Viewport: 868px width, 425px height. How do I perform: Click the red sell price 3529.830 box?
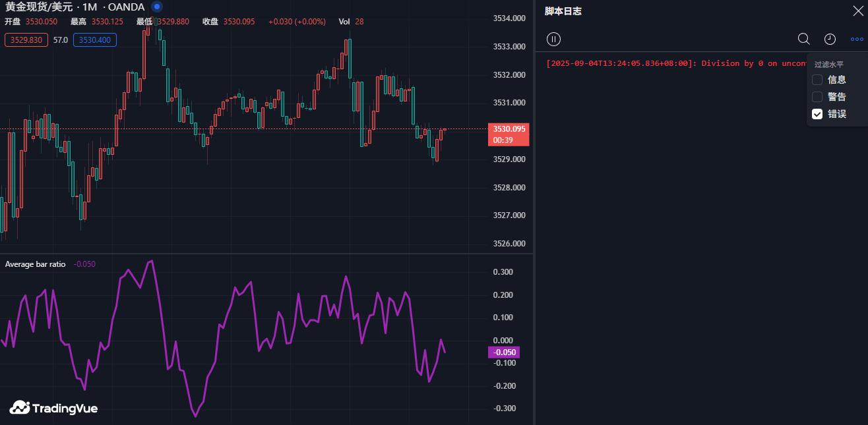coord(26,40)
